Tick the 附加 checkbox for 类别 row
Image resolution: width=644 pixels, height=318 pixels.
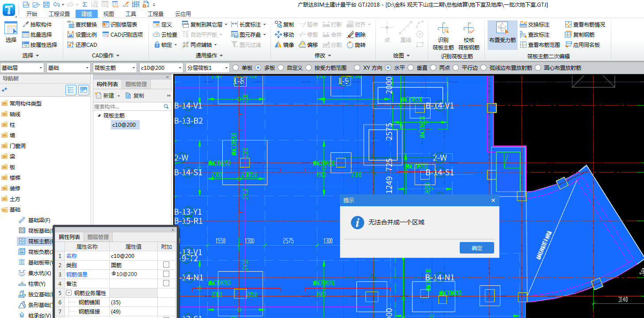coord(166,265)
